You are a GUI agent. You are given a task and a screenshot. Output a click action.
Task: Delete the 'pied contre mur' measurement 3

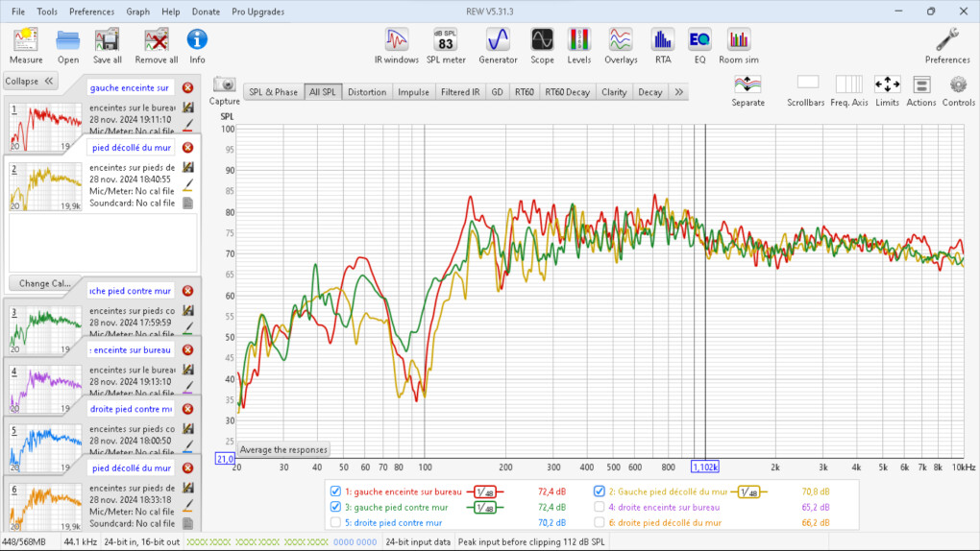pyautogui.click(x=187, y=291)
